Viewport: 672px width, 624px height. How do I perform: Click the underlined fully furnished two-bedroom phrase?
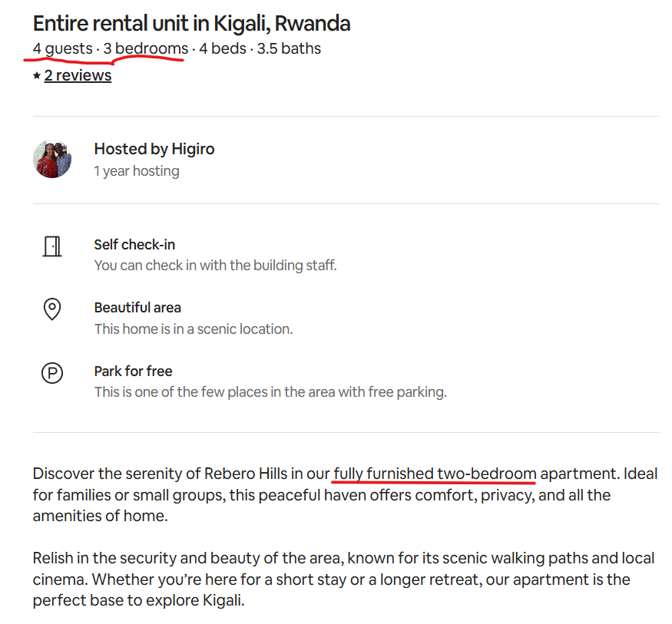[x=435, y=474]
